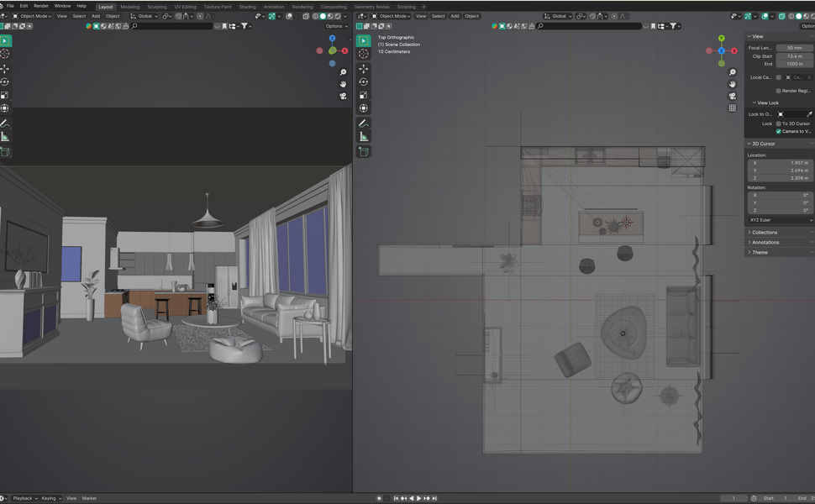Select the Rotate tool in right viewport
The image size is (815, 504).
[x=364, y=82]
